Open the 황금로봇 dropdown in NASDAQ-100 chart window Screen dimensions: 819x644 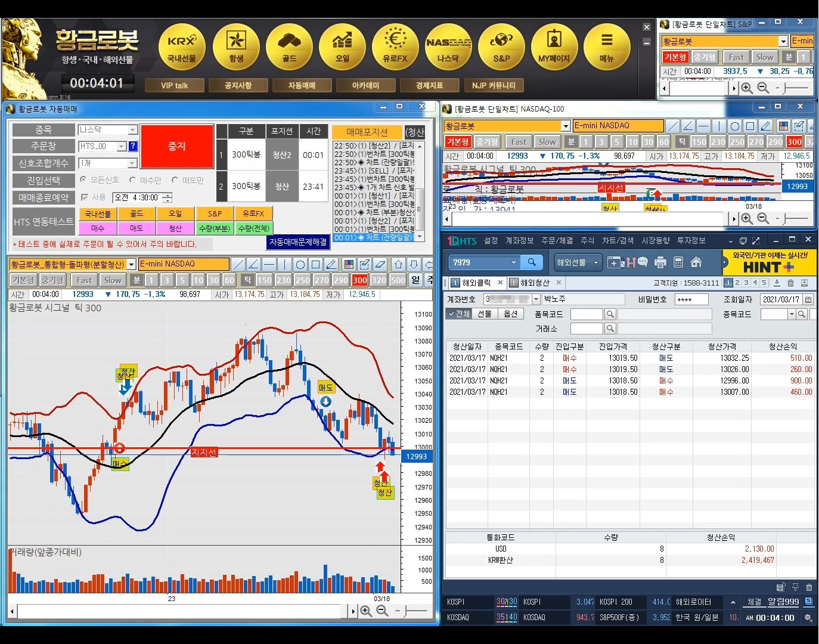click(566, 126)
